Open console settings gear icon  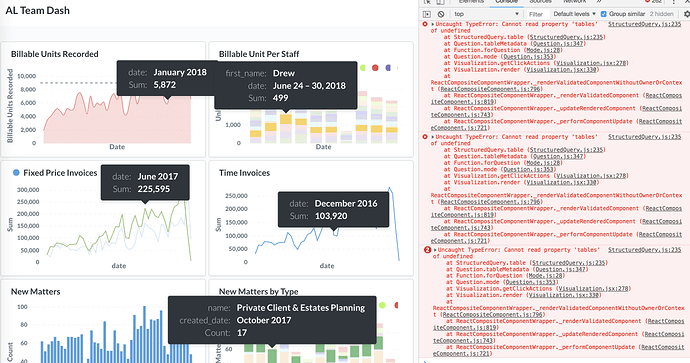point(687,14)
